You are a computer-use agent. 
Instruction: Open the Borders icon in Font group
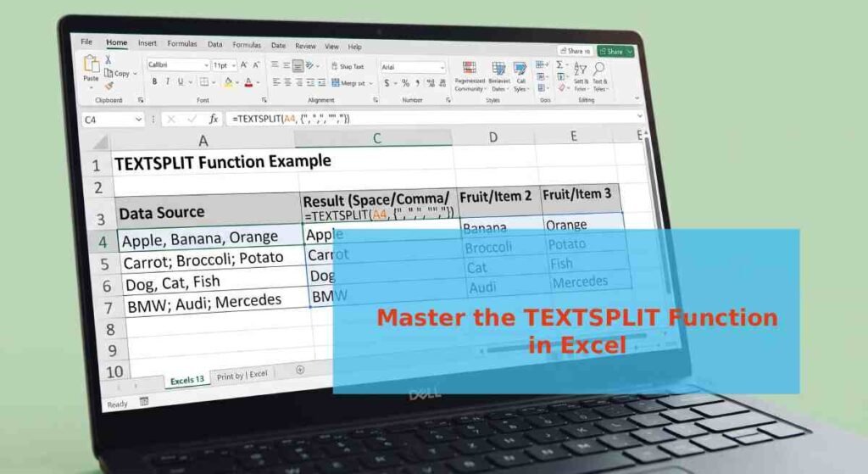coord(204,82)
